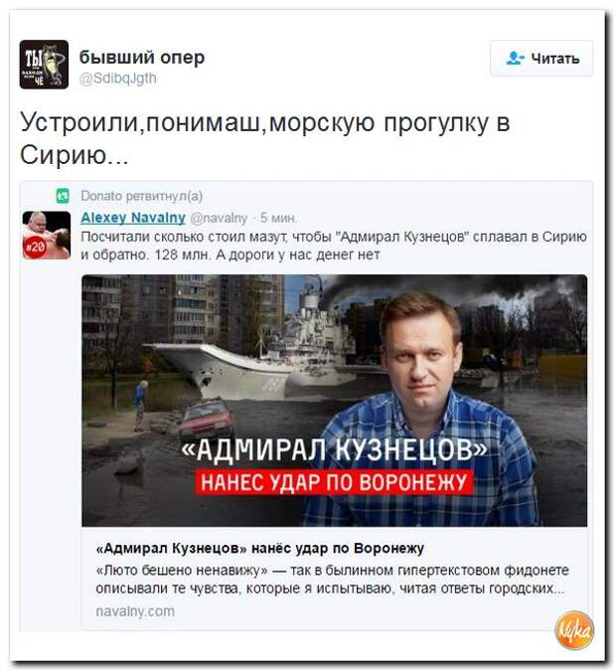The width and height of the screenshot is (616, 672).
Task: Open the бывший опер display name
Action: pyautogui.click(x=142, y=57)
